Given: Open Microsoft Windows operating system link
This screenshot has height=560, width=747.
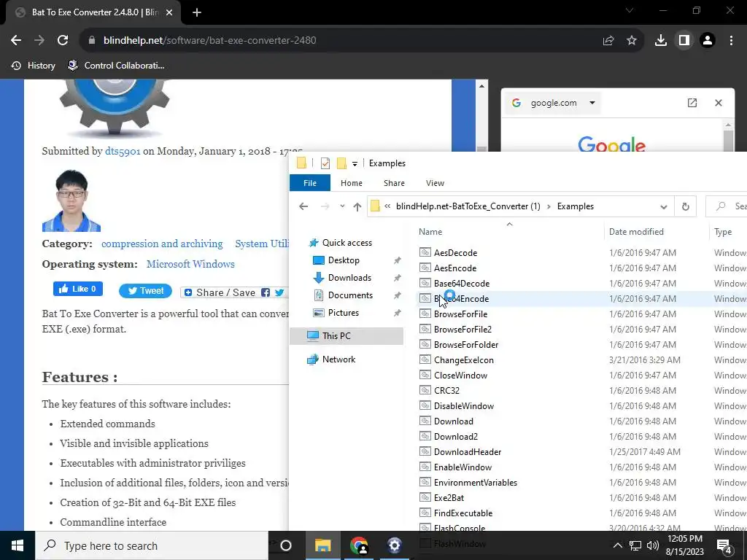Looking at the screenshot, I should 190,264.
